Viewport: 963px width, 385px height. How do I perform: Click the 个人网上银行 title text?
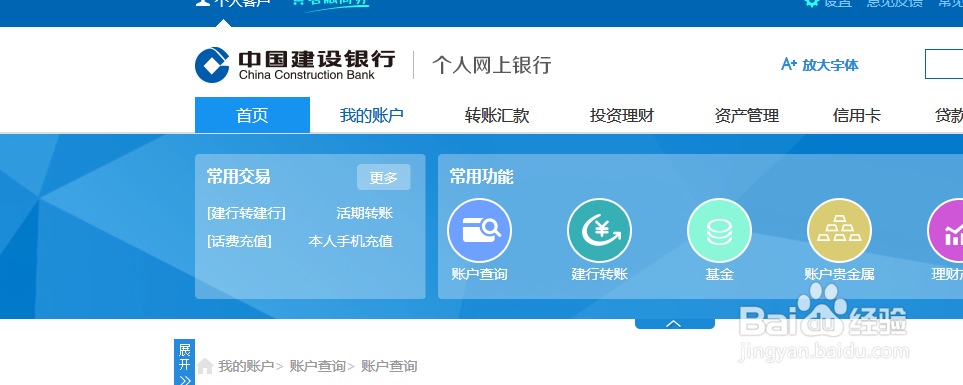coord(491,65)
